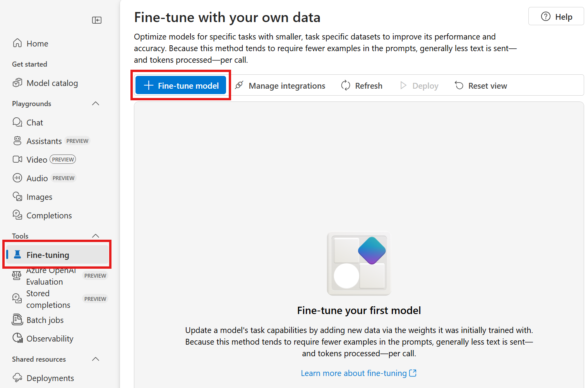The width and height of the screenshot is (588, 388).
Task: Go to Deployments under Shared resources
Action: pyautogui.click(x=50, y=378)
